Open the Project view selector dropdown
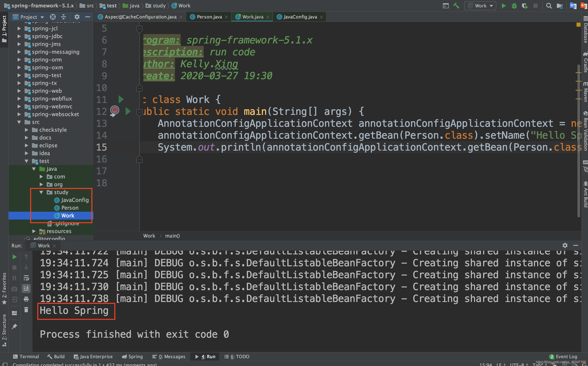The image size is (588, 366). 28,17
